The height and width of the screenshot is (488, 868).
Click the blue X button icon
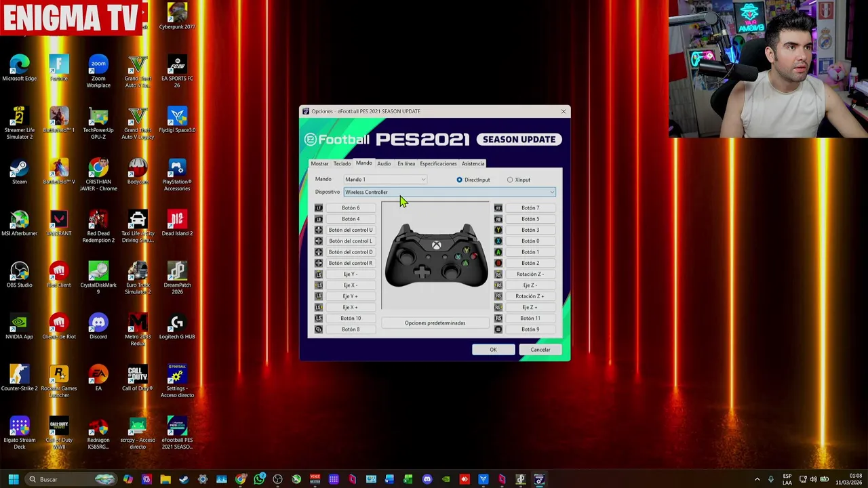tap(498, 241)
